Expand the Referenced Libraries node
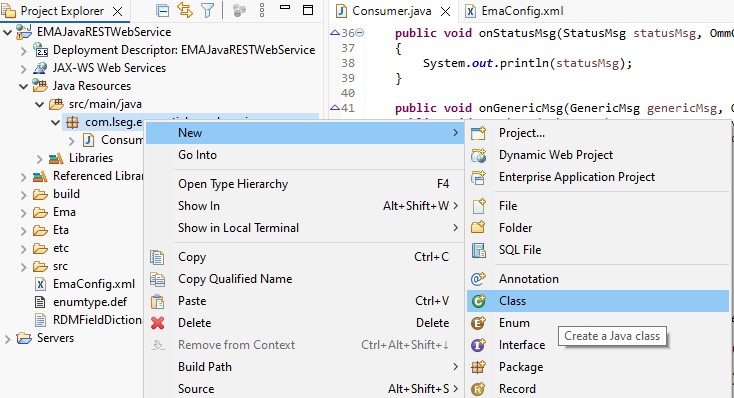The height and width of the screenshot is (398, 734). point(23,177)
